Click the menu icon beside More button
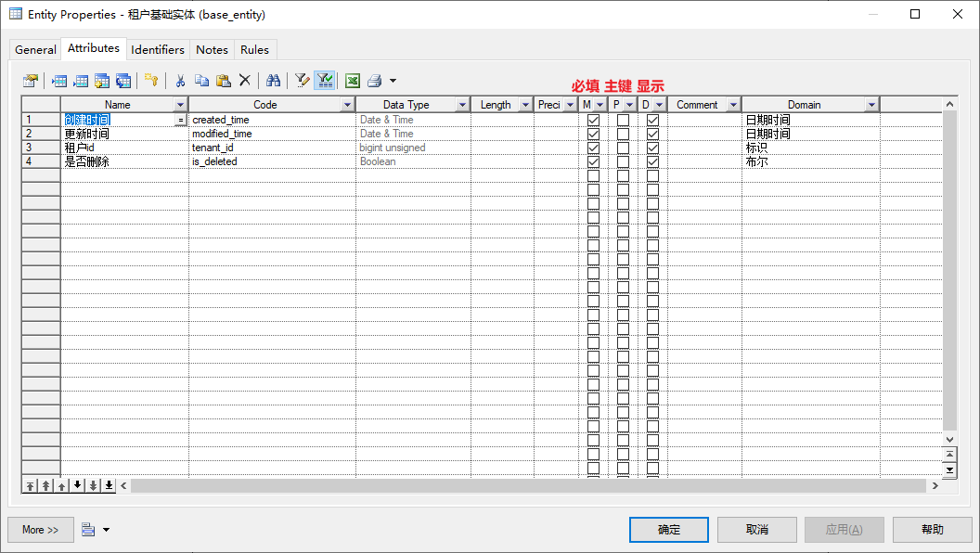The height and width of the screenshot is (553, 980). 88,530
